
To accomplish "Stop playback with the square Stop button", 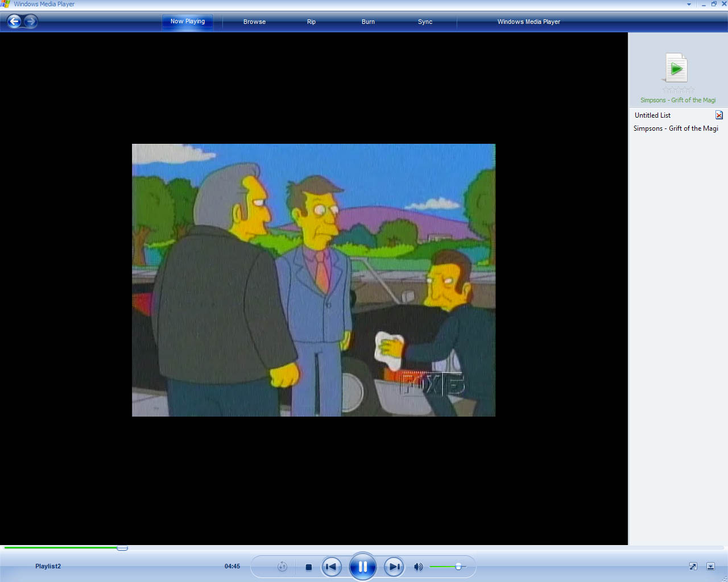I will point(308,567).
